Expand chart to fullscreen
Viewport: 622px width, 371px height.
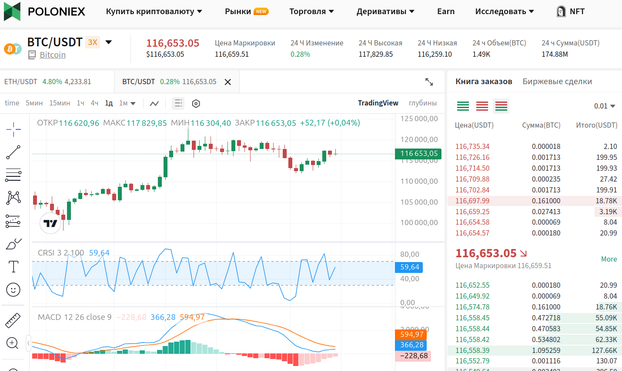[429, 82]
